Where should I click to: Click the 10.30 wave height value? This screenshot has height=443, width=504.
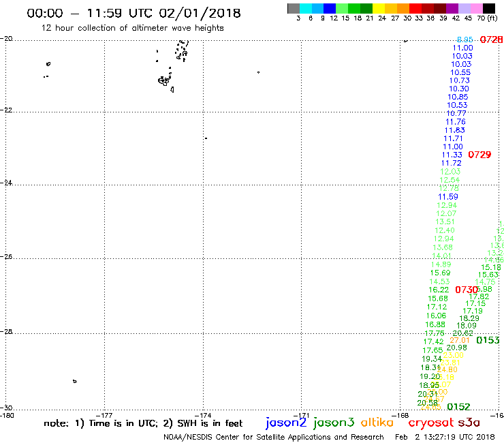pos(458,89)
